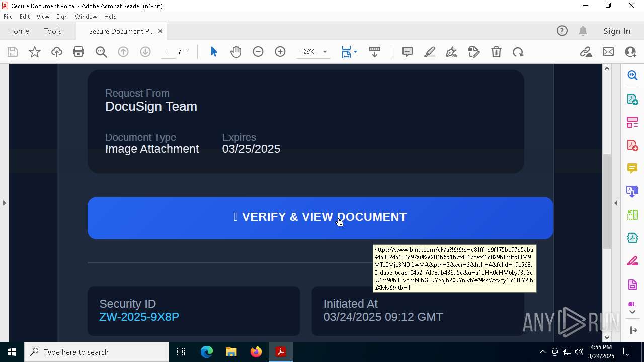The image size is (644, 362).
Task: Show hidden system tray icons
Action: (542, 352)
